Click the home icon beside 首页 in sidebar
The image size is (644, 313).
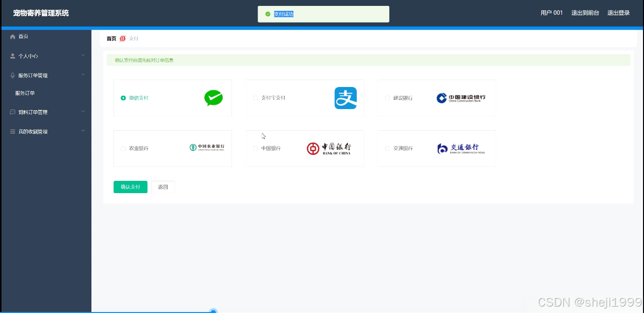pos(13,36)
